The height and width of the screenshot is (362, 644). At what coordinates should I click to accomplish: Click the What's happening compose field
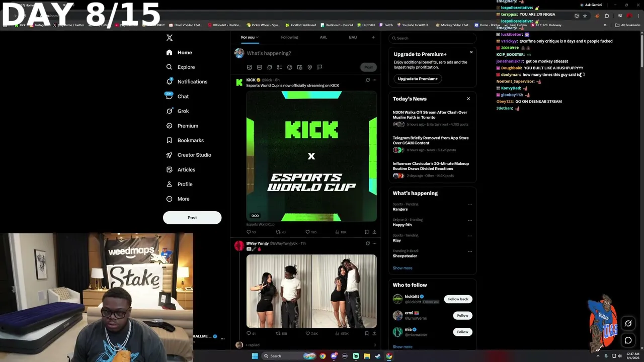pos(311,53)
